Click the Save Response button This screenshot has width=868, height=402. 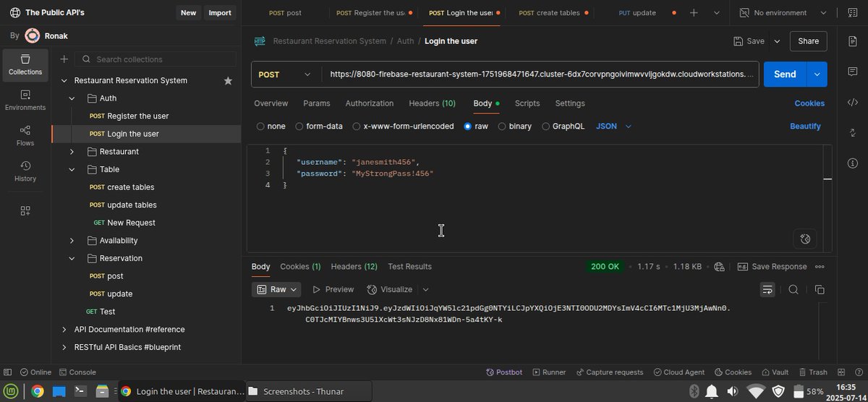[x=772, y=267]
